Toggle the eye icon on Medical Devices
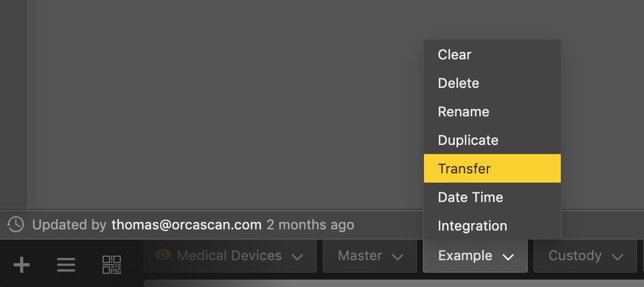The height and width of the screenshot is (287, 644). click(x=163, y=255)
